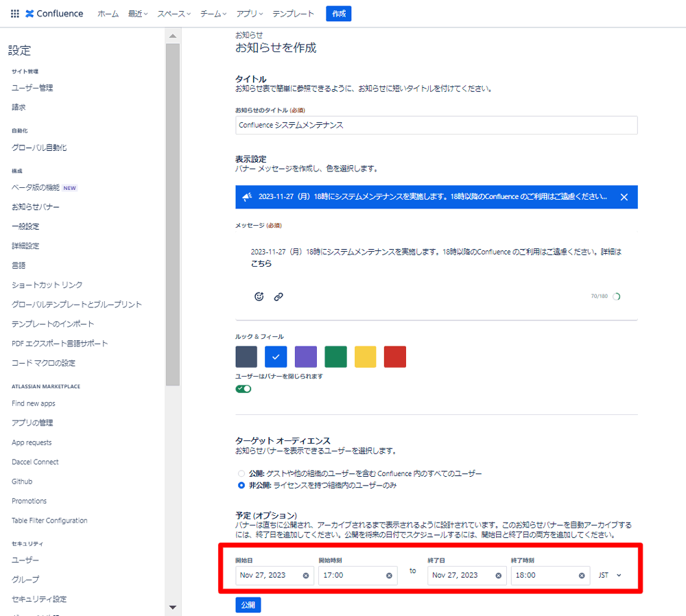Viewport: 686px width, 616px height.
Task: Open Github in sidebar
Action: [x=22, y=482]
